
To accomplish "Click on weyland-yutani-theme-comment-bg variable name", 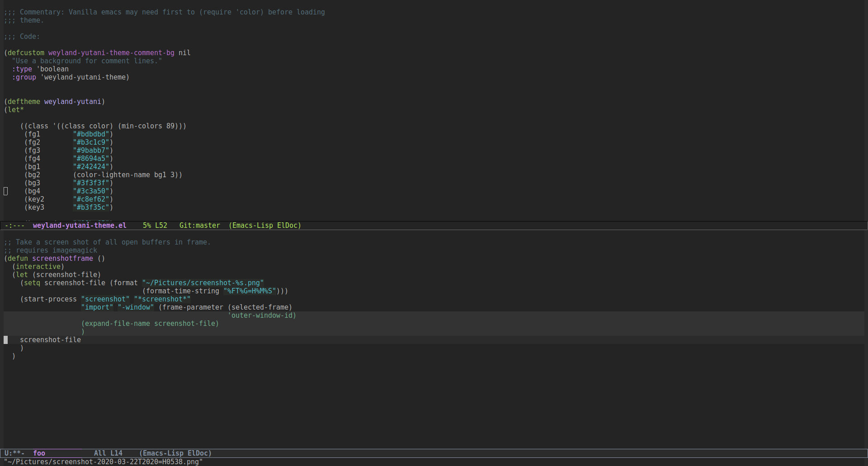I will point(111,52).
